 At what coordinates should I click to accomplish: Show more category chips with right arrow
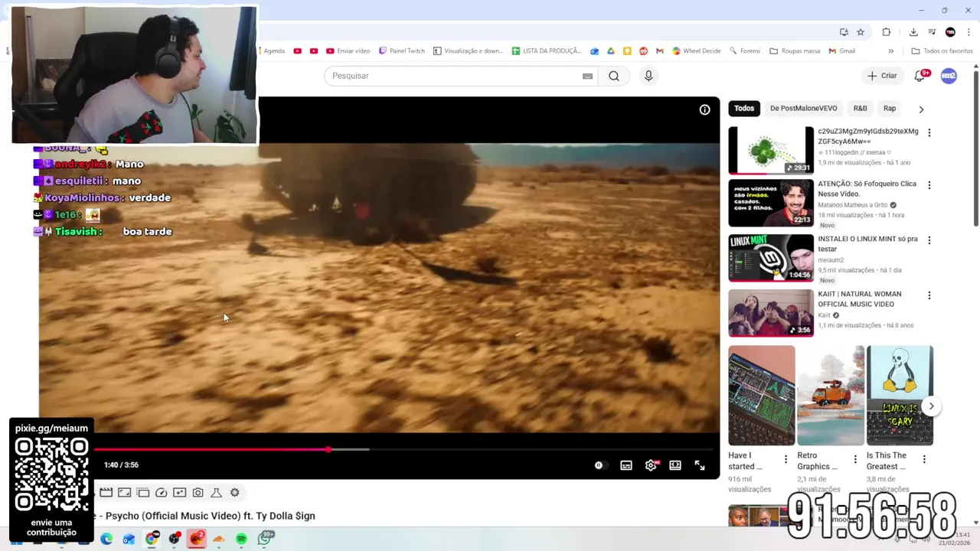[x=921, y=109]
